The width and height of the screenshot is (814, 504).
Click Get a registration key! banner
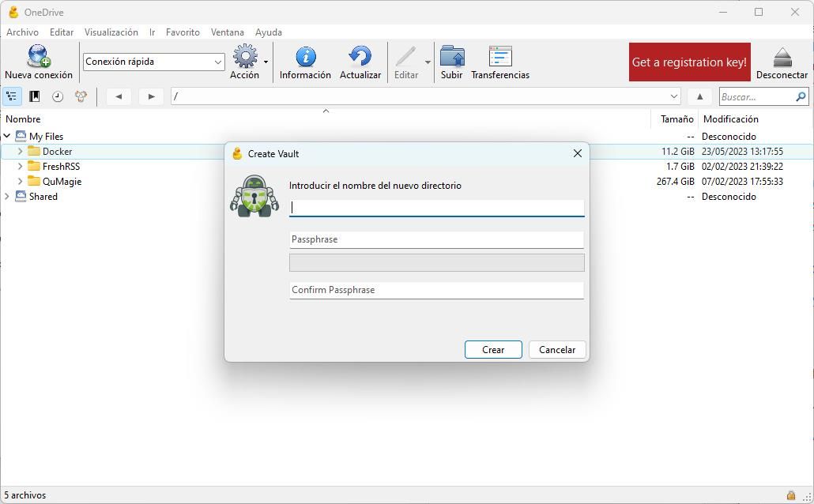(x=689, y=62)
